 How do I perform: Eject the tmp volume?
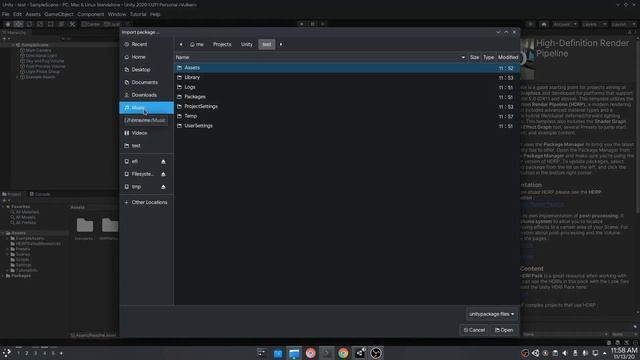tap(163, 187)
